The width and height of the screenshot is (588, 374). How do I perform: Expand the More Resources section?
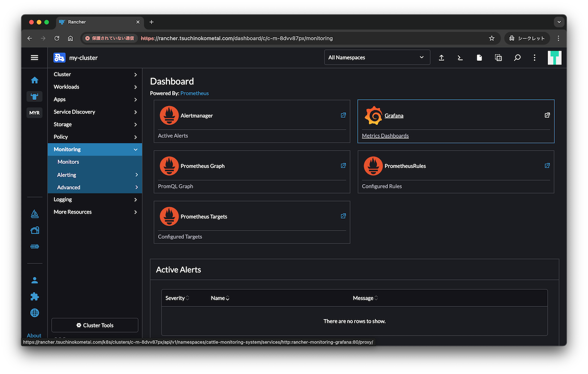pos(95,212)
